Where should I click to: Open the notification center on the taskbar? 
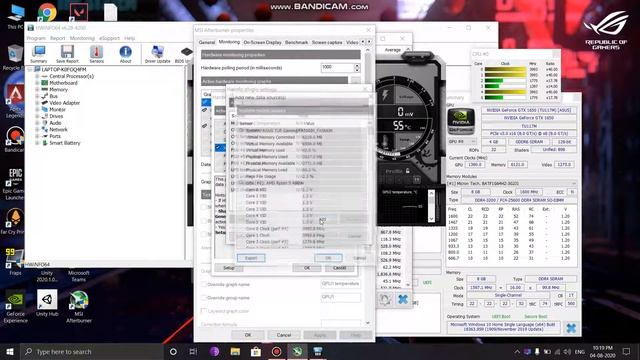click(x=627, y=351)
